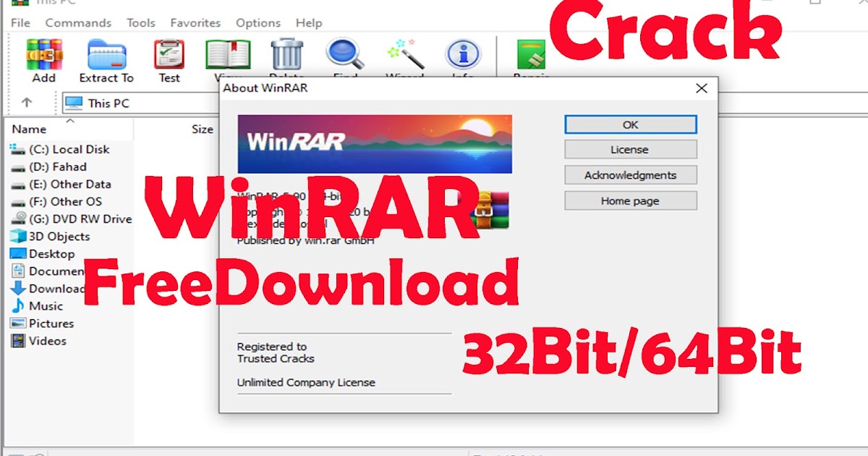Image resolution: width=868 pixels, height=456 pixels.
Task: Open the Acknowledgments button
Action: 631,175
